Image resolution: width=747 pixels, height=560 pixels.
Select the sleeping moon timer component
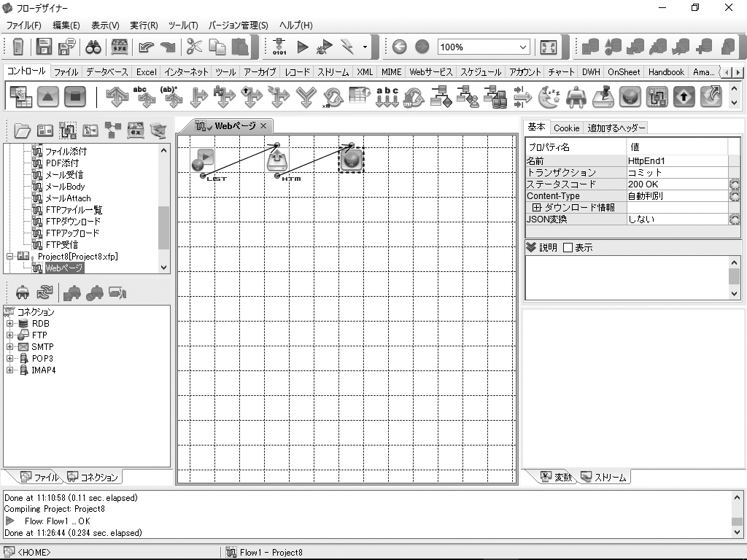click(549, 97)
